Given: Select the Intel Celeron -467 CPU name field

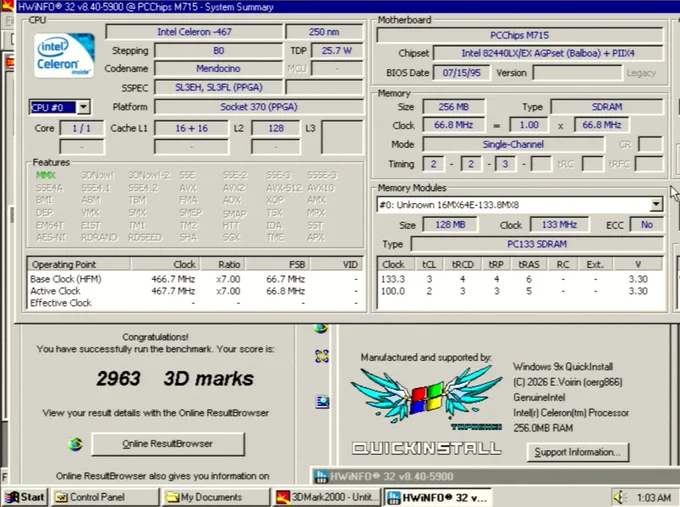Looking at the screenshot, I should [194, 32].
